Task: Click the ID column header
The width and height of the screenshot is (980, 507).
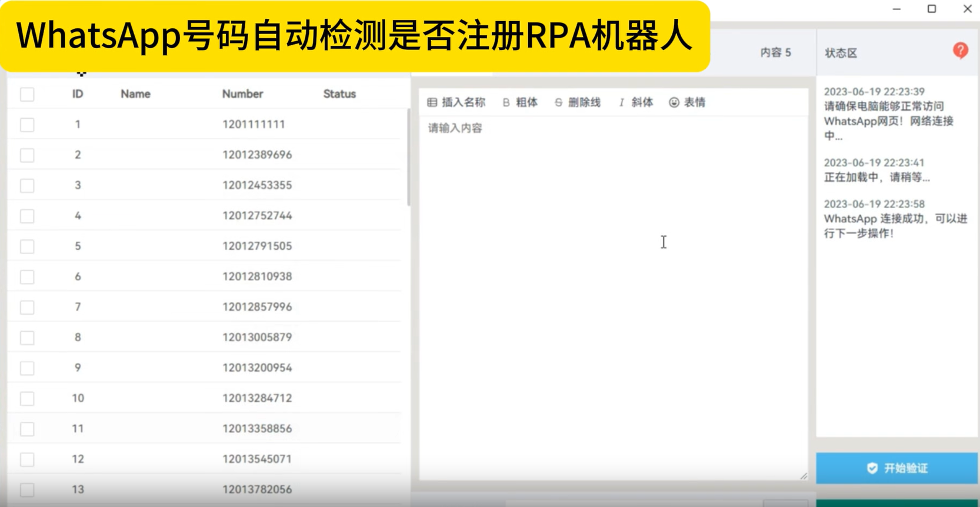Action: (x=78, y=94)
